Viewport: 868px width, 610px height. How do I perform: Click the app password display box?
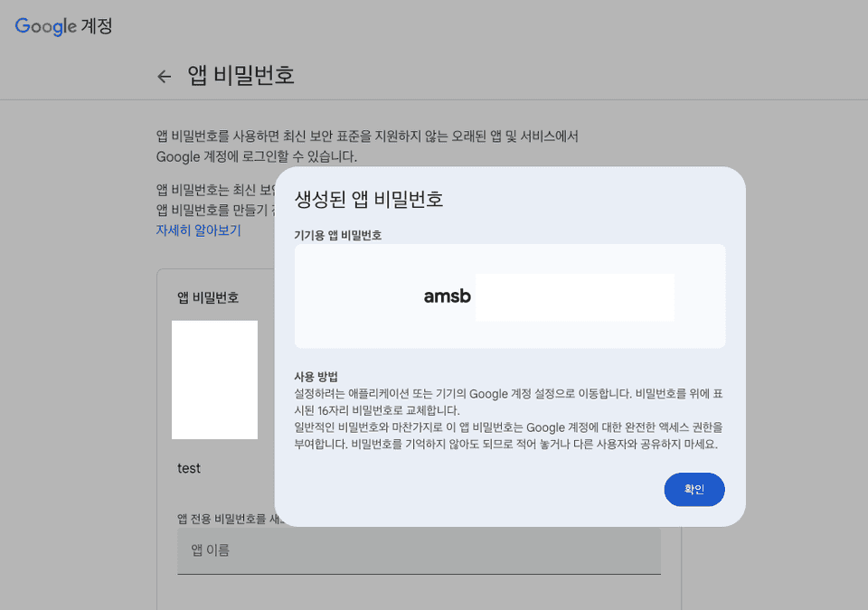[x=509, y=296]
